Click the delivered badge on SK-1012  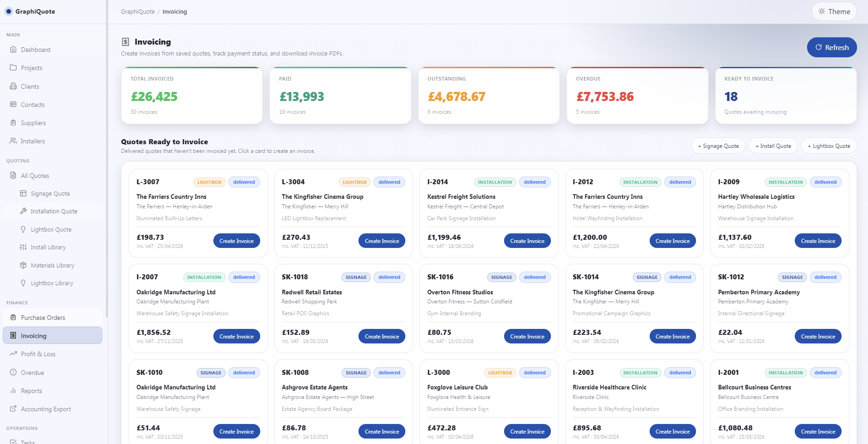pos(825,277)
